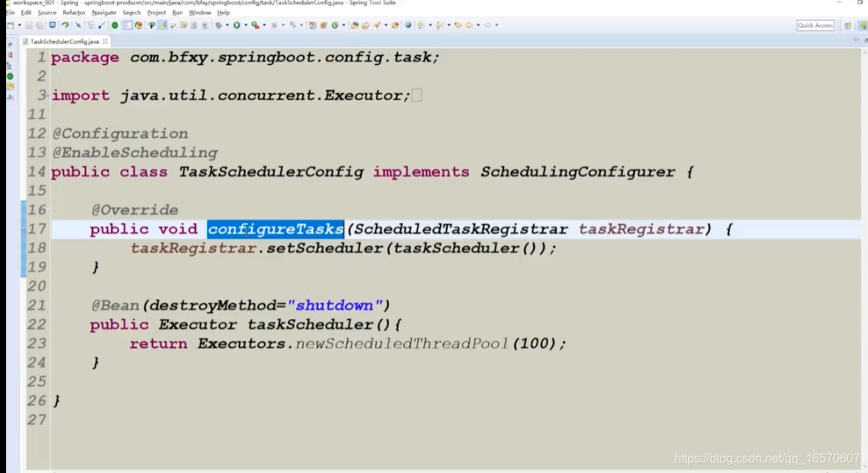Click the New Java Package icon
This screenshot has width=868, height=473.
[324, 25]
